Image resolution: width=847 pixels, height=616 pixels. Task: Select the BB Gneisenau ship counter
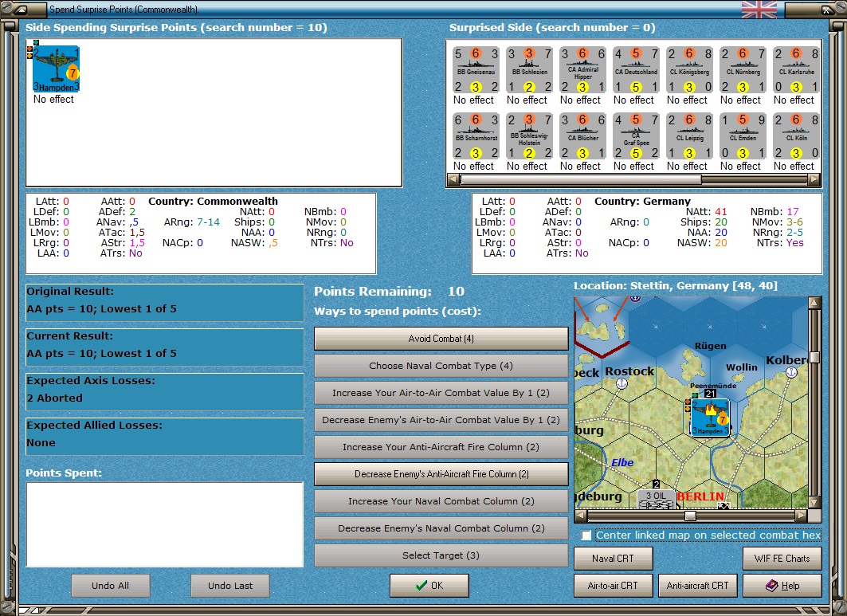[x=476, y=70]
